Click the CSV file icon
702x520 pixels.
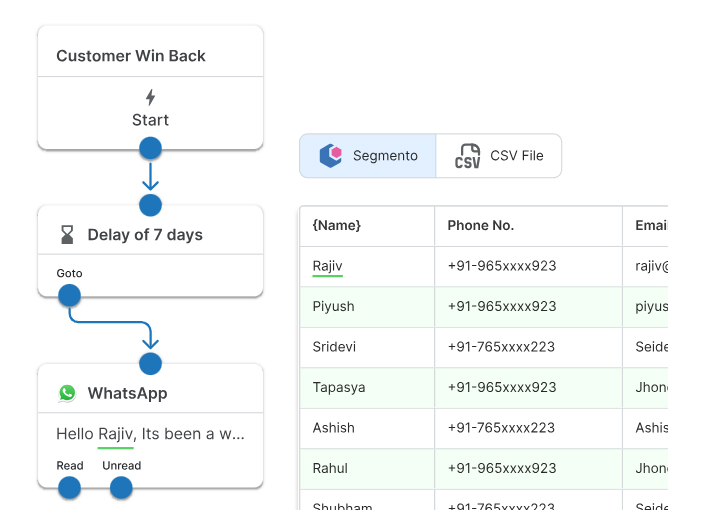point(467,156)
